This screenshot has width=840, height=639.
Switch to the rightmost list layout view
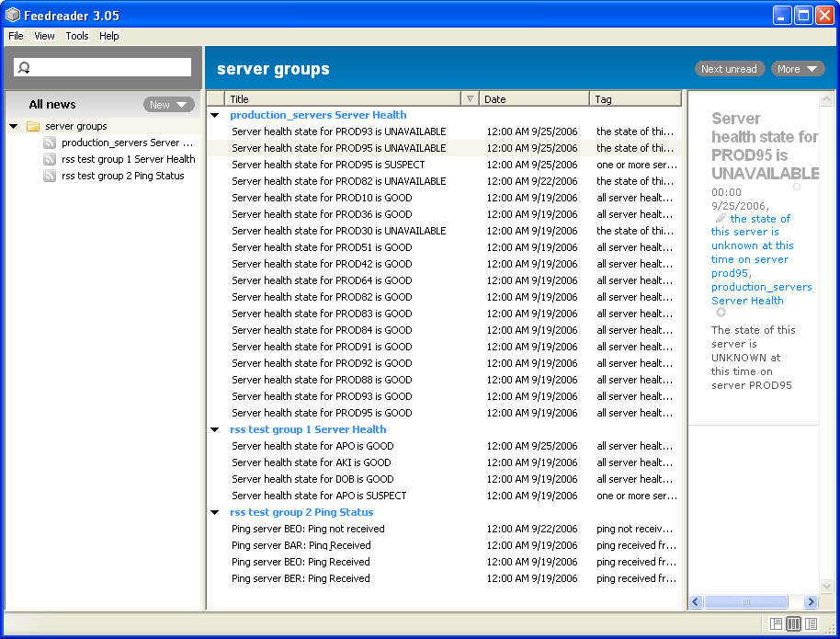[x=811, y=624]
